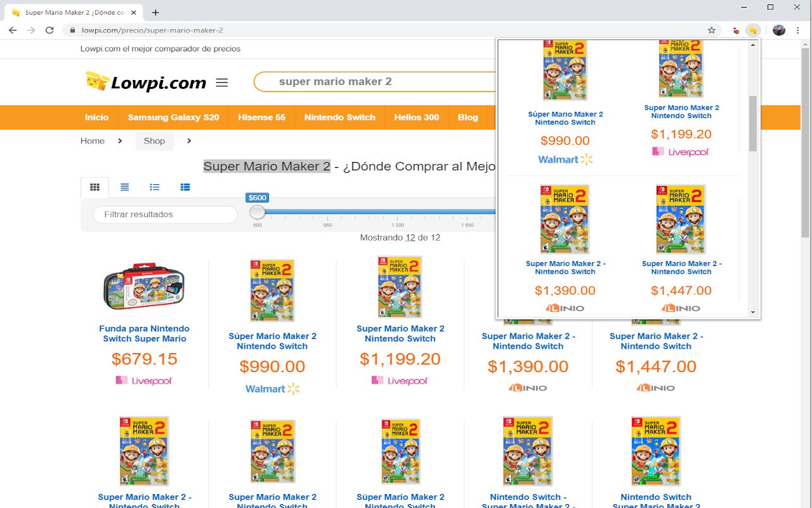The height and width of the screenshot is (508, 812).
Task: Click Linio logo under $1,390.00 on page
Action: [x=528, y=387]
